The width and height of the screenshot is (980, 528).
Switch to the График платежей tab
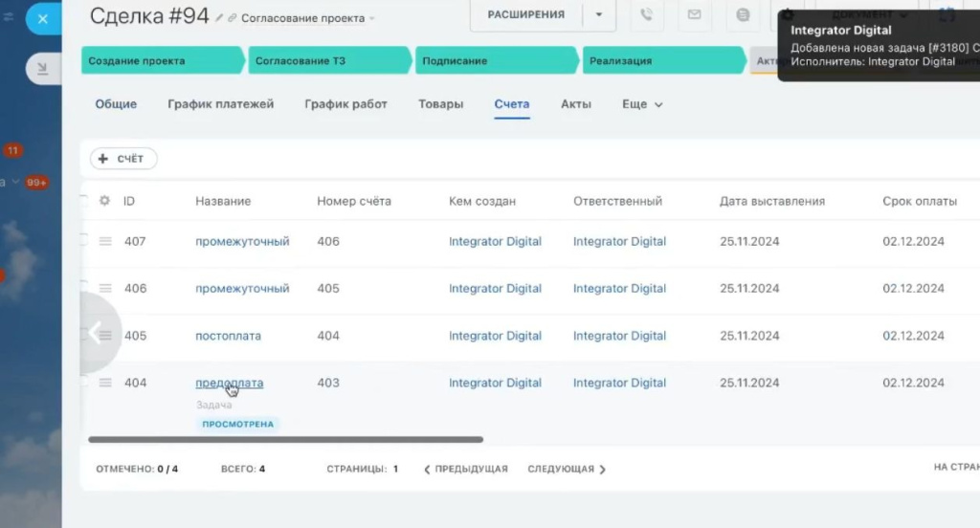(220, 104)
